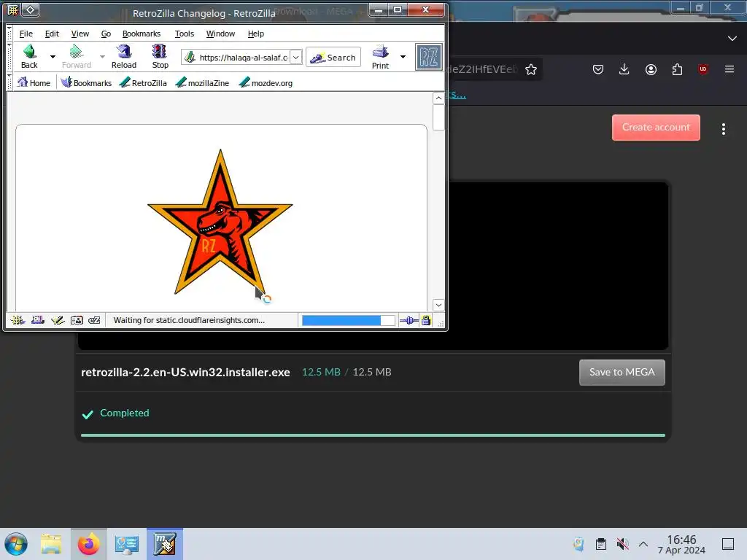Click 'Waiting for static.cloudflareinsights.com...' status text
The width and height of the screenshot is (747, 560).
point(189,321)
